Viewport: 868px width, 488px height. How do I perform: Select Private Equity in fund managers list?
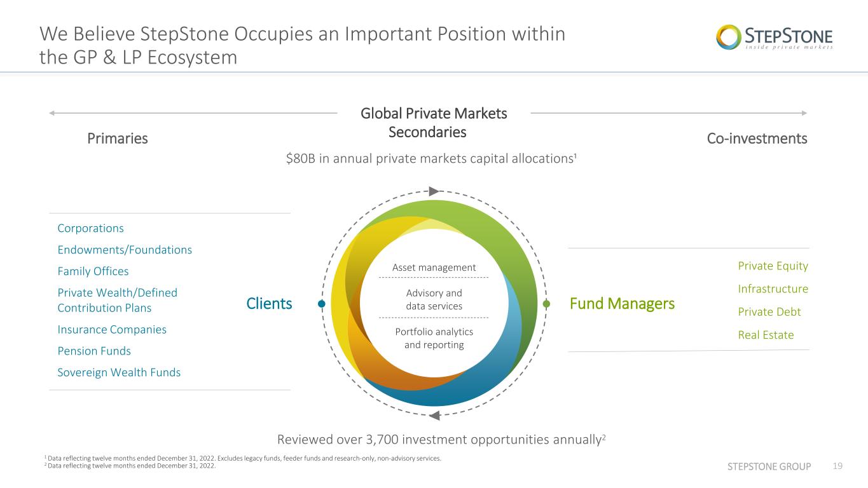pos(773,266)
